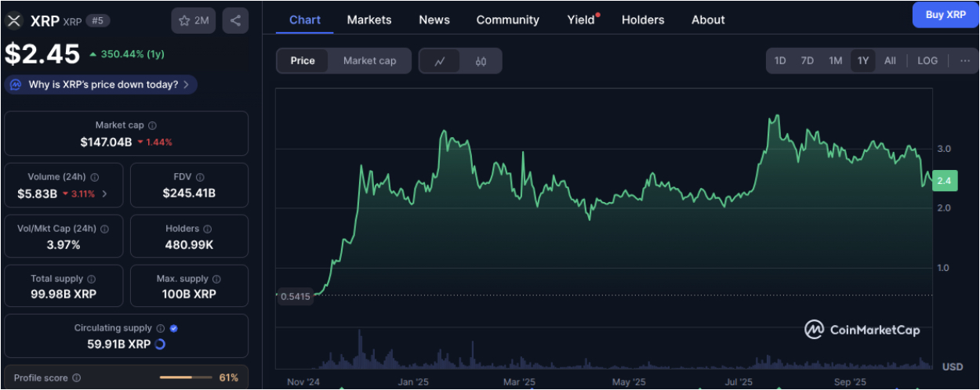Click the 0.5415 starting price label
This screenshot has width=980, height=390.
(295, 296)
